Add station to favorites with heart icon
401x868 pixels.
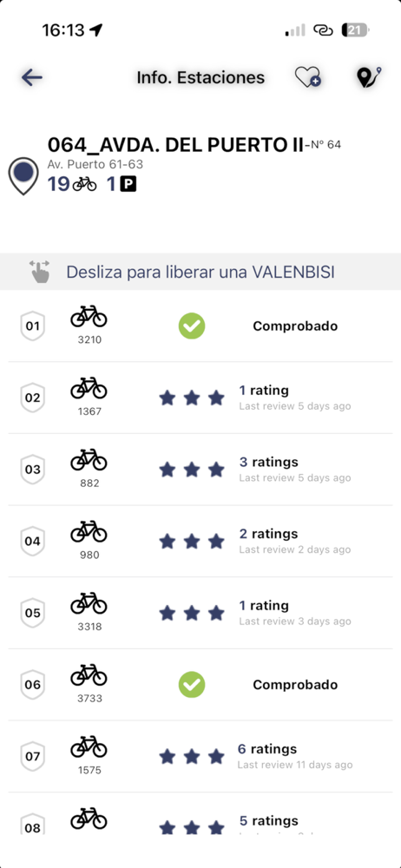(x=307, y=77)
